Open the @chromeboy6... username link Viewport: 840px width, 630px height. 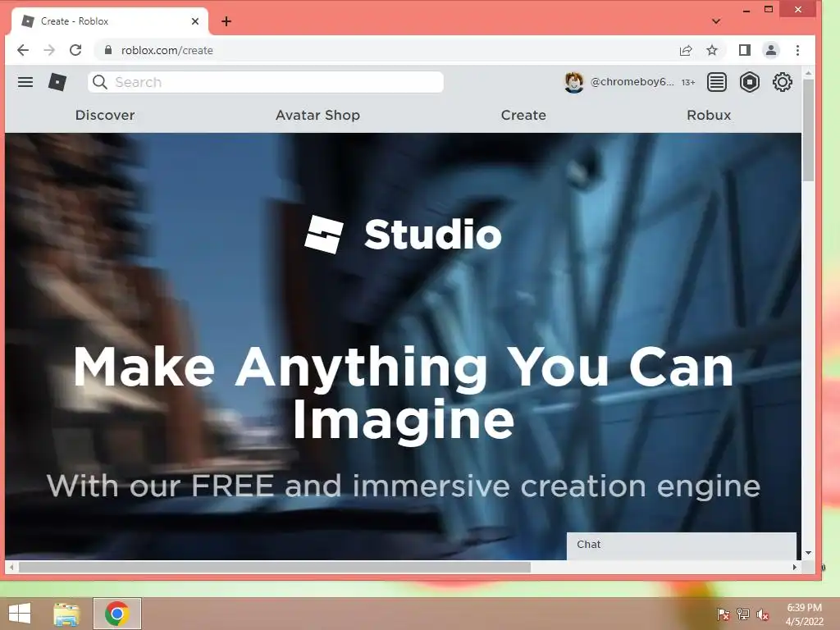tap(632, 81)
